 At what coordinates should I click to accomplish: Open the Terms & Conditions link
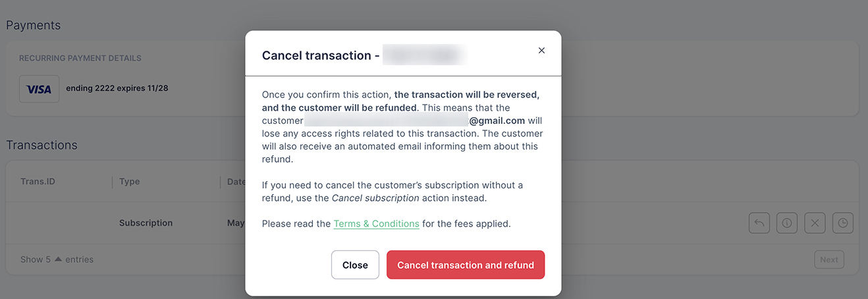tap(376, 224)
